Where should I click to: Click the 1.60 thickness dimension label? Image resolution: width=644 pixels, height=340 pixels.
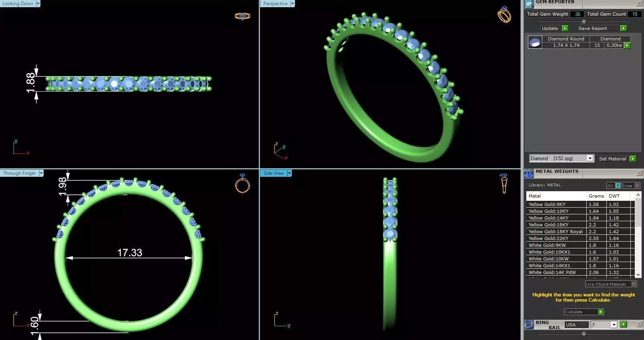[x=34, y=326]
